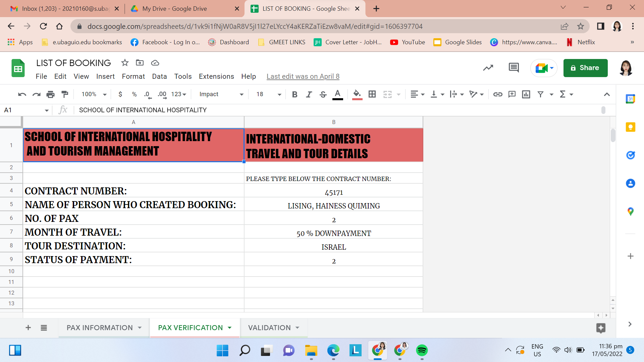
Task: Click the borders icon
Action: click(x=372, y=95)
